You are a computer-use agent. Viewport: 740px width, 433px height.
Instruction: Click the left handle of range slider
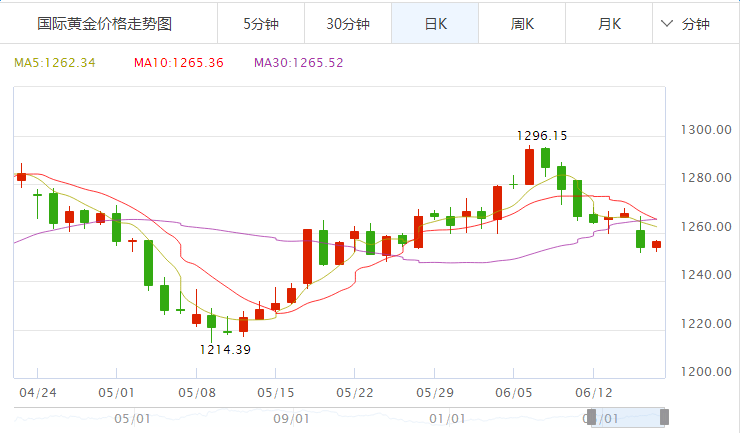(x=592, y=417)
